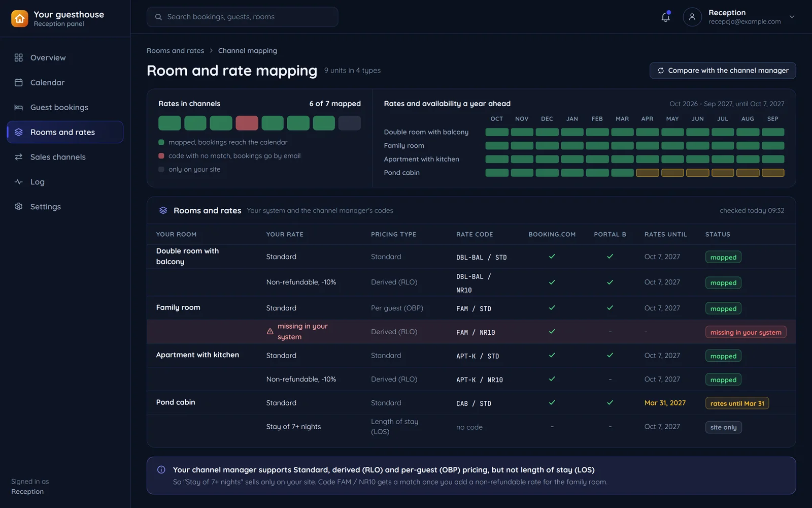The height and width of the screenshot is (508, 812).
Task: Click the Apartment with kitchen row name
Action: click(197, 355)
